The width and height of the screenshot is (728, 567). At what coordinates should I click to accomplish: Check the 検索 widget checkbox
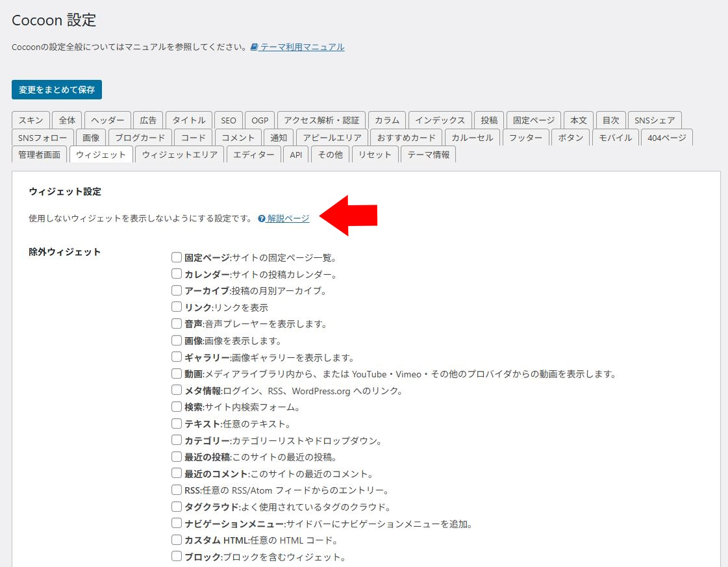click(x=177, y=407)
